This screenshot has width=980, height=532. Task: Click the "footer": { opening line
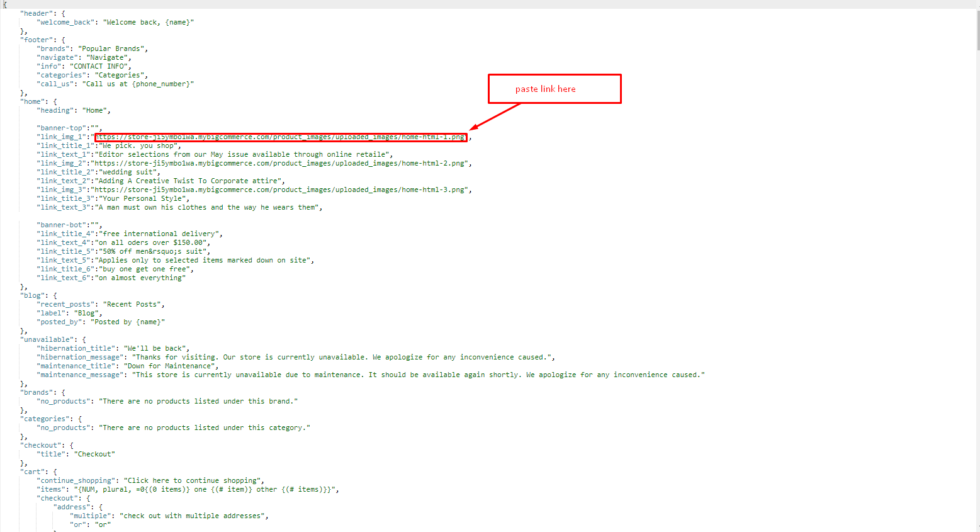(42, 40)
